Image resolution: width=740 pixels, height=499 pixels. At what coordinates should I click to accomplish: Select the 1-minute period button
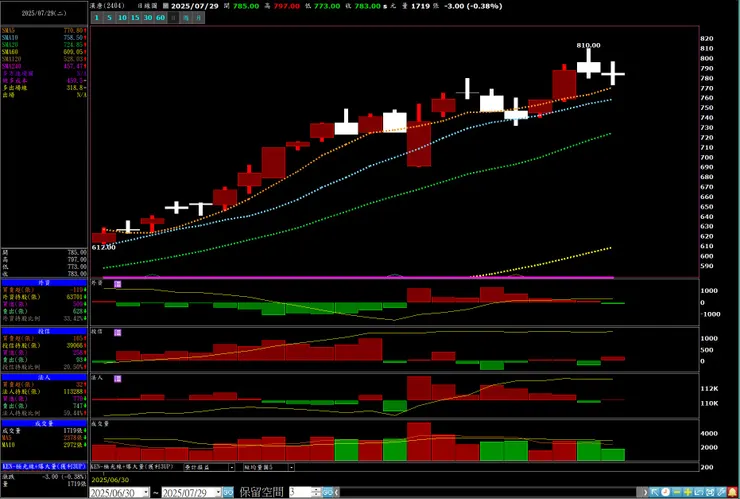pyautogui.click(x=96, y=18)
